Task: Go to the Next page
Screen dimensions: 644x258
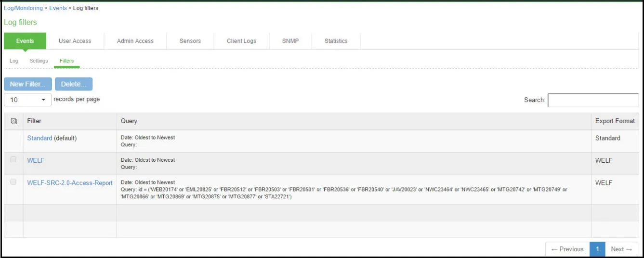Action: [x=621, y=249]
